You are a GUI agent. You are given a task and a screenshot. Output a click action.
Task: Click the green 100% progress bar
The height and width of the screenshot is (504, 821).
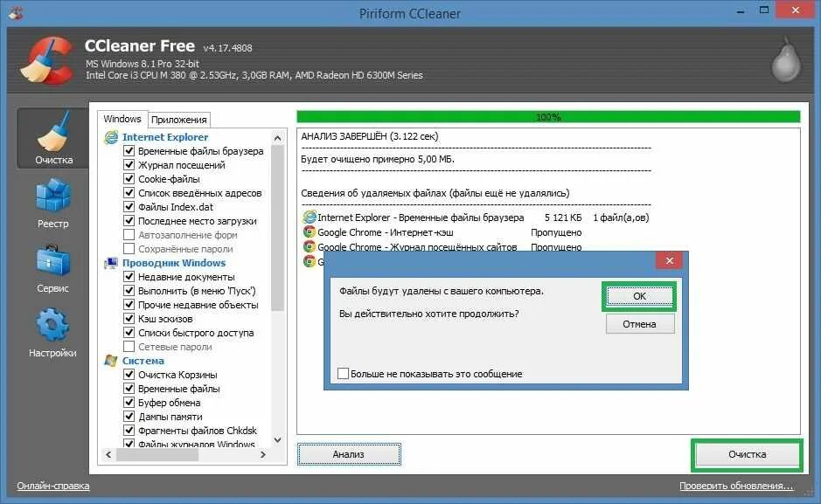(548, 116)
